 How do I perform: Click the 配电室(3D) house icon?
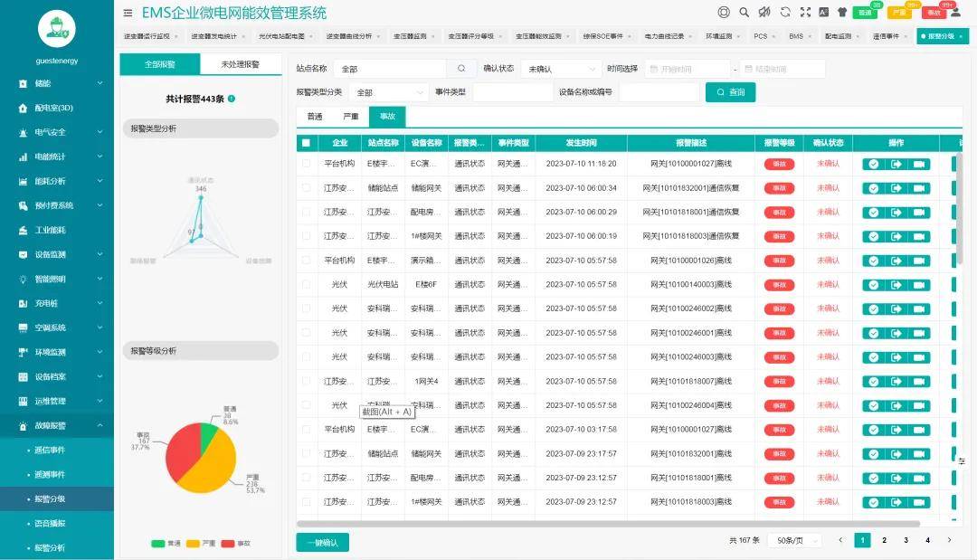[23, 108]
